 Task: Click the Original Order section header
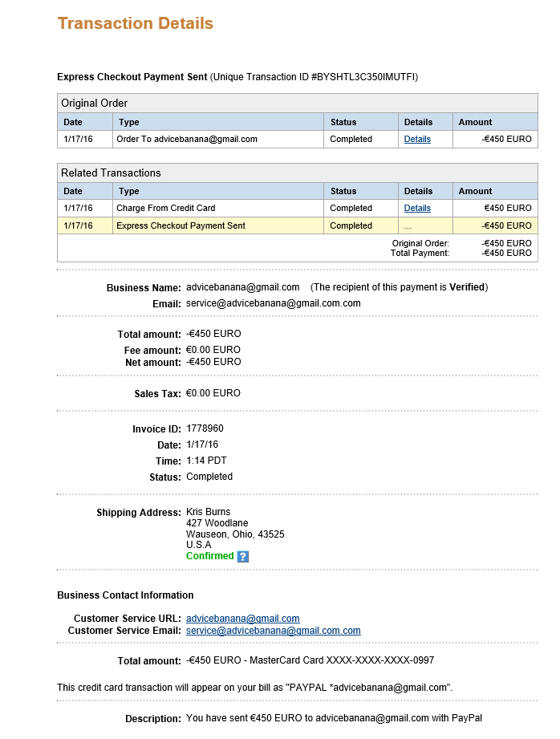tap(95, 103)
